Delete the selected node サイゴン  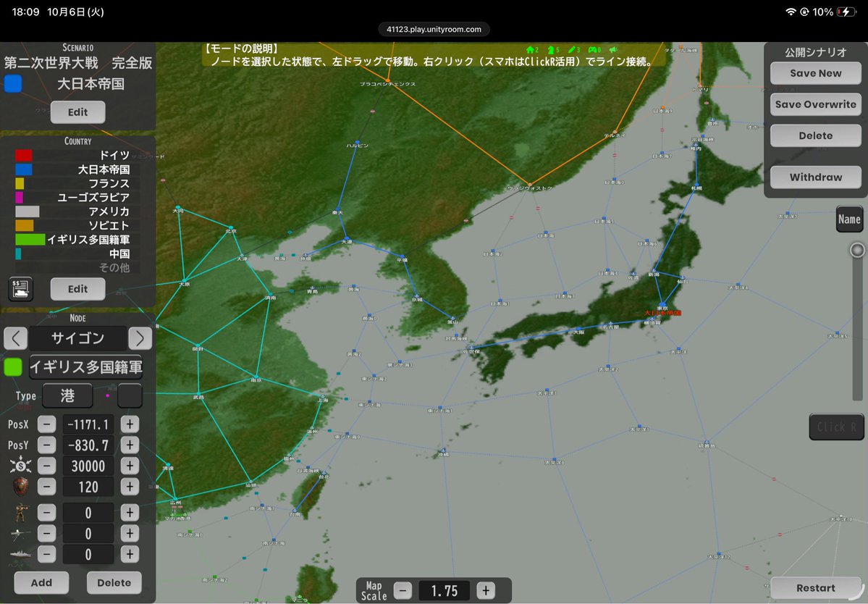(114, 582)
